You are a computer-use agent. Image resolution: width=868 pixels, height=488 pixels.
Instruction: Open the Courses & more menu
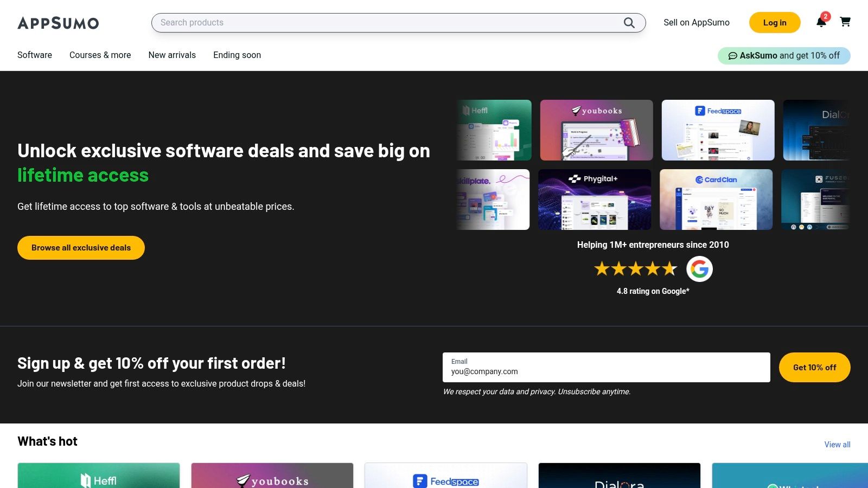point(100,55)
